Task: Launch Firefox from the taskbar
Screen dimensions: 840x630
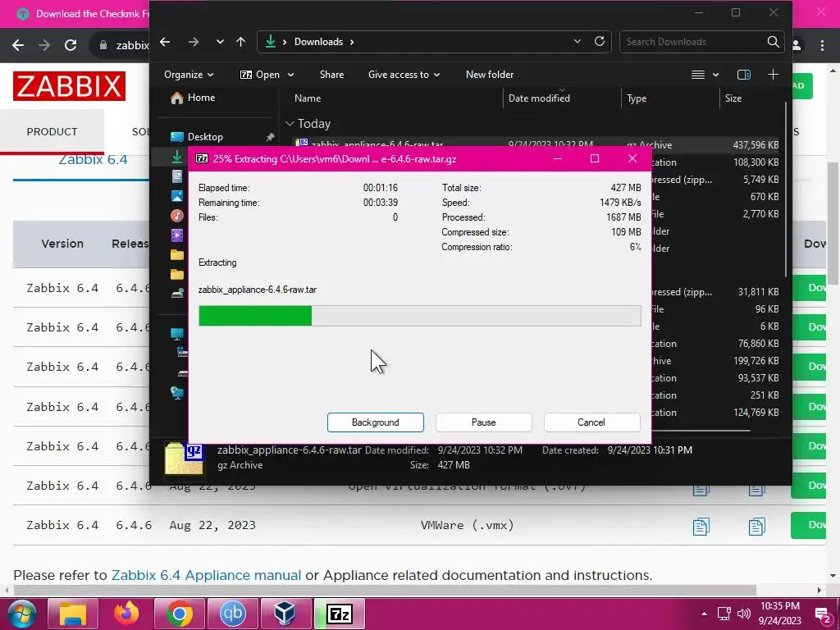Action: tap(126, 614)
